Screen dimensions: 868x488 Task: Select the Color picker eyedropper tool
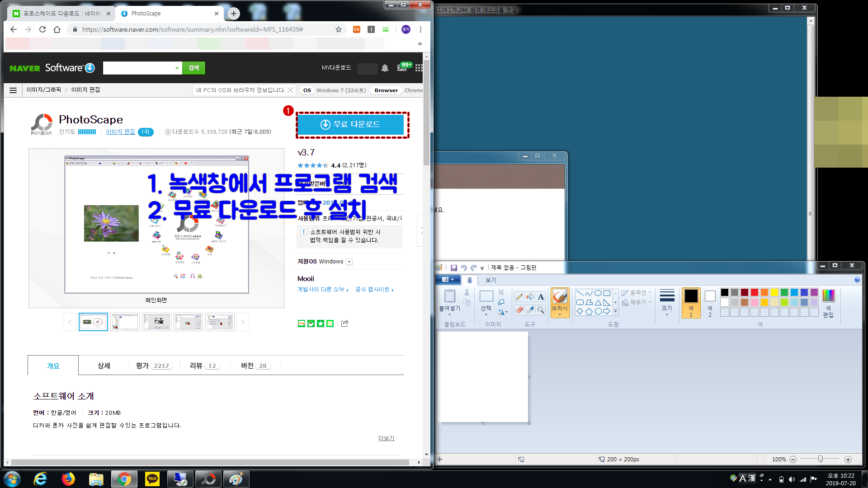point(530,310)
